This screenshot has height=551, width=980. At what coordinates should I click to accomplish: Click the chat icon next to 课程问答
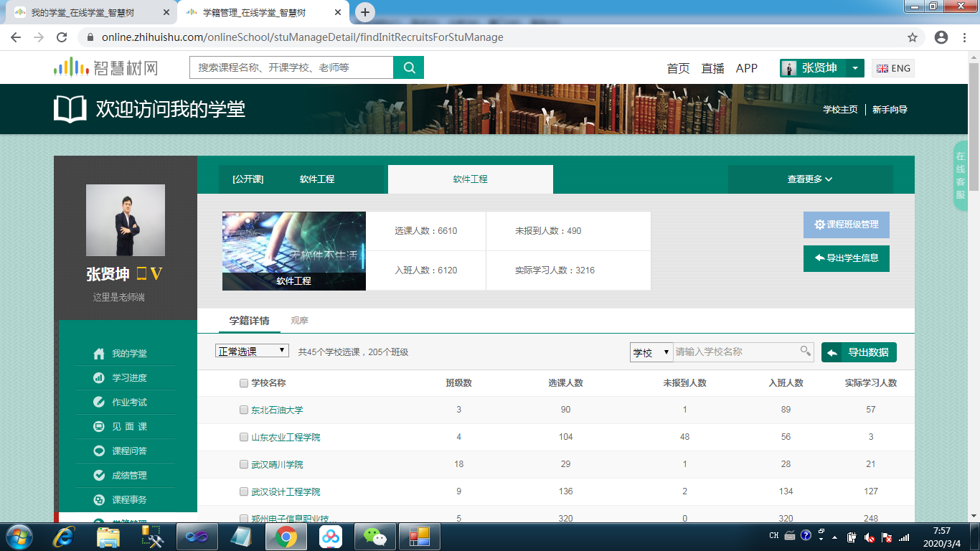(99, 451)
